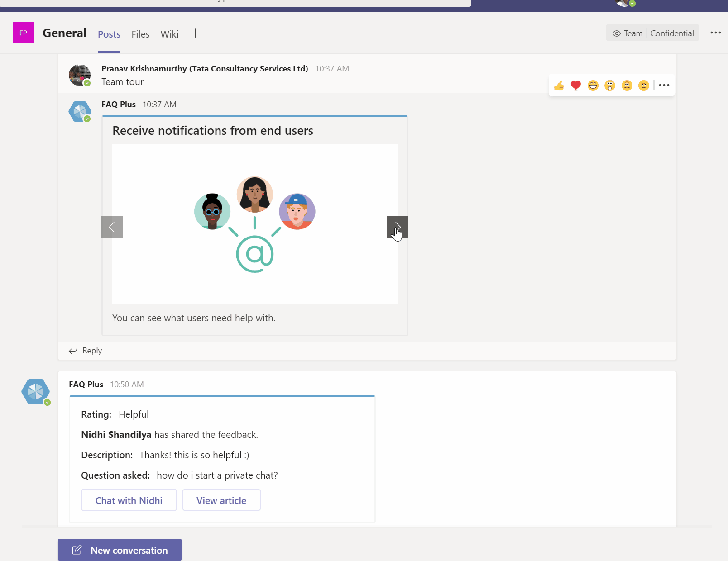This screenshot has width=728, height=561.
Task: React with the heart emoji
Action: click(576, 85)
